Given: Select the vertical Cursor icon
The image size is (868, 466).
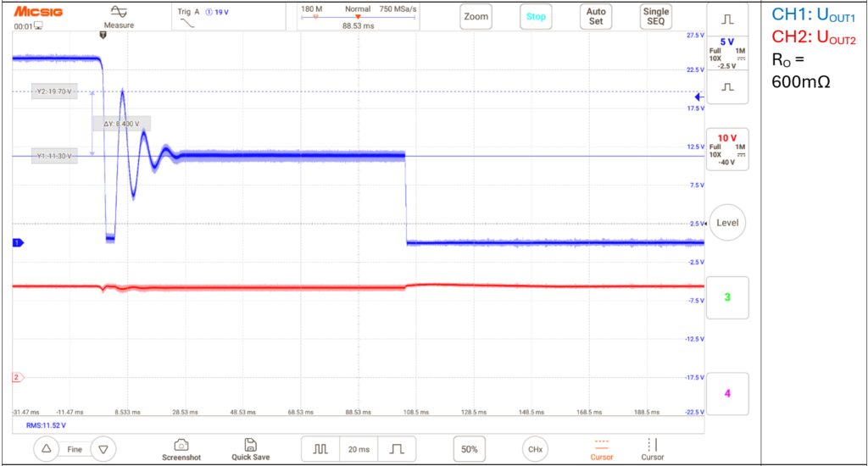Looking at the screenshot, I should click(652, 445).
